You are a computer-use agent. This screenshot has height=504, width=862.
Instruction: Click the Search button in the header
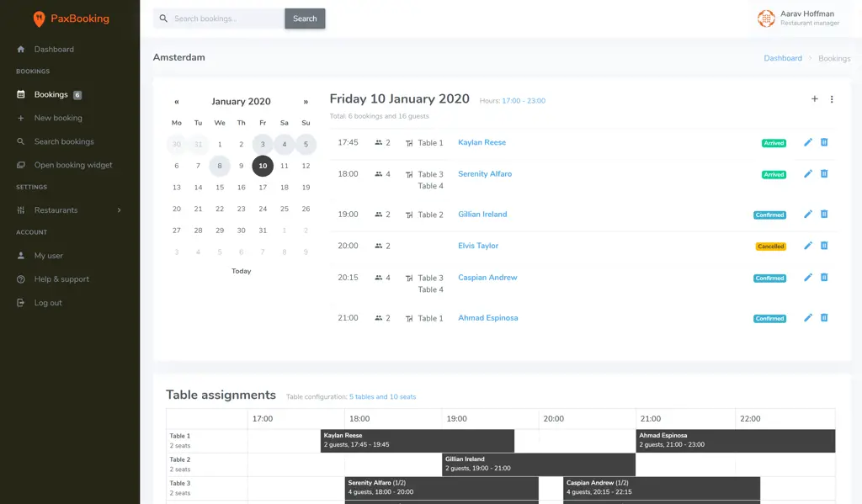click(x=305, y=18)
